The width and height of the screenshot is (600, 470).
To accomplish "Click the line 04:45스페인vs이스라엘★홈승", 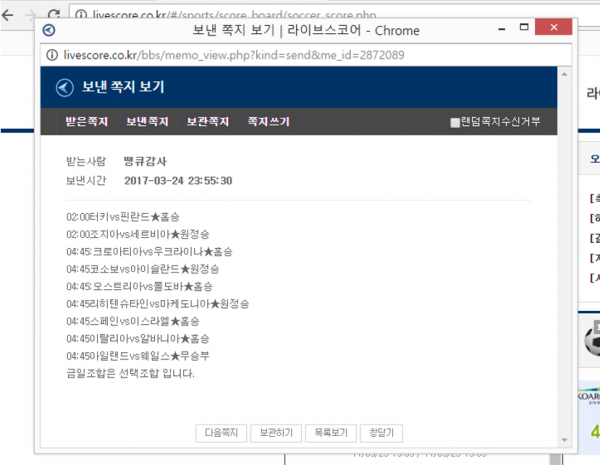I will click(133, 321).
